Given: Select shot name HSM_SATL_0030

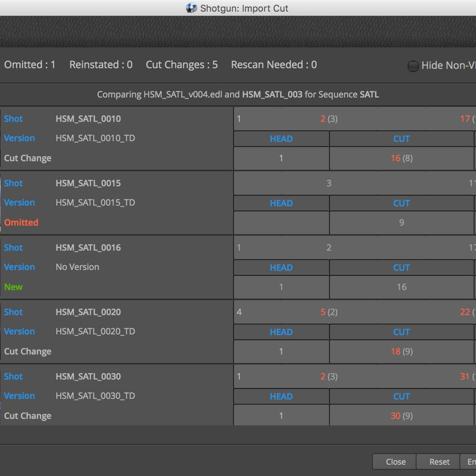Looking at the screenshot, I should (88, 376).
